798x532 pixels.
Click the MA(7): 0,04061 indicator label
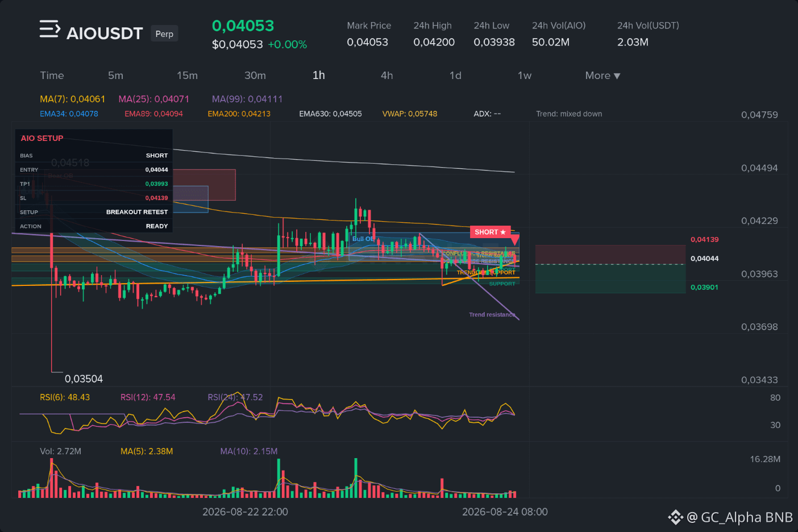tap(72, 99)
